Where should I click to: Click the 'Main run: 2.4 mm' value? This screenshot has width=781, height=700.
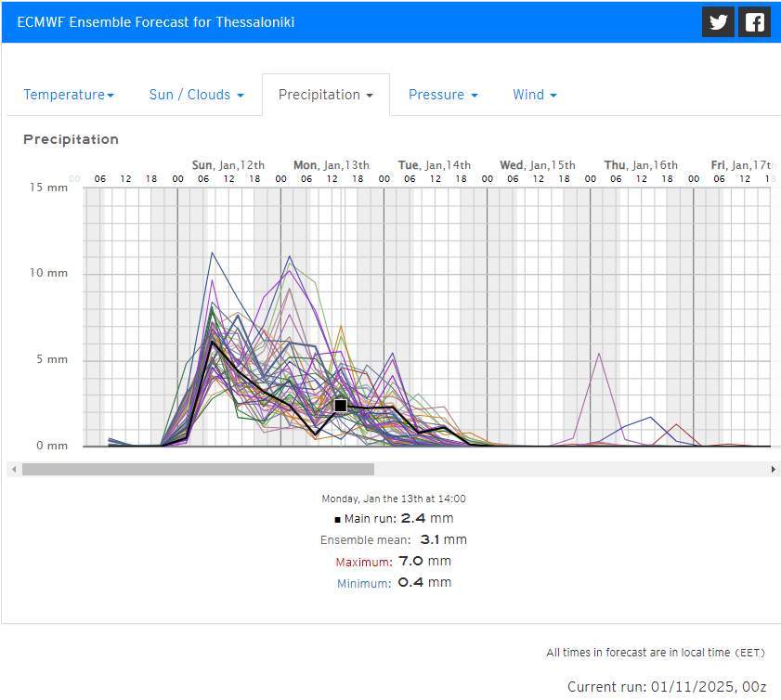pyautogui.click(x=394, y=518)
